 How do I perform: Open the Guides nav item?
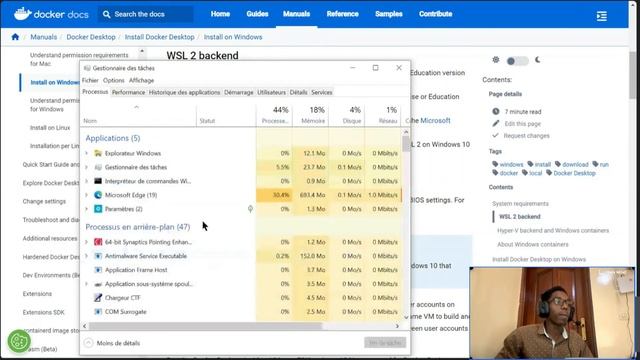coord(257,14)
